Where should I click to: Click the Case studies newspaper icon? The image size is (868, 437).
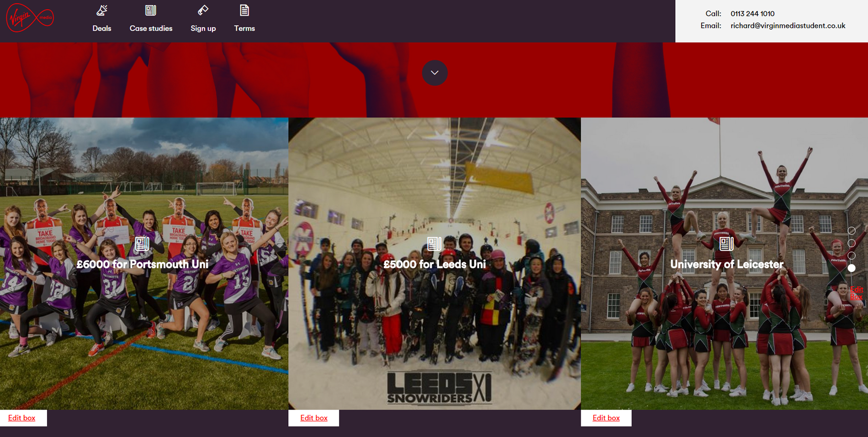tap(151, 10)
